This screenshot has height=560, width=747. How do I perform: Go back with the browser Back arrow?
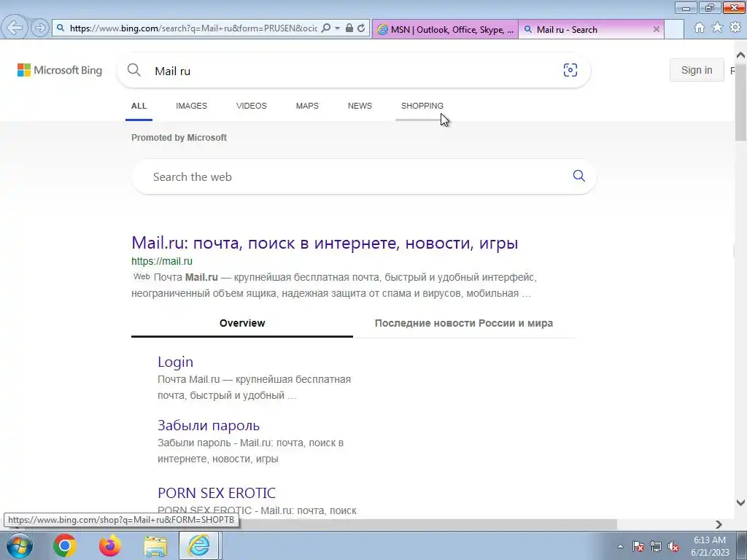15,28
